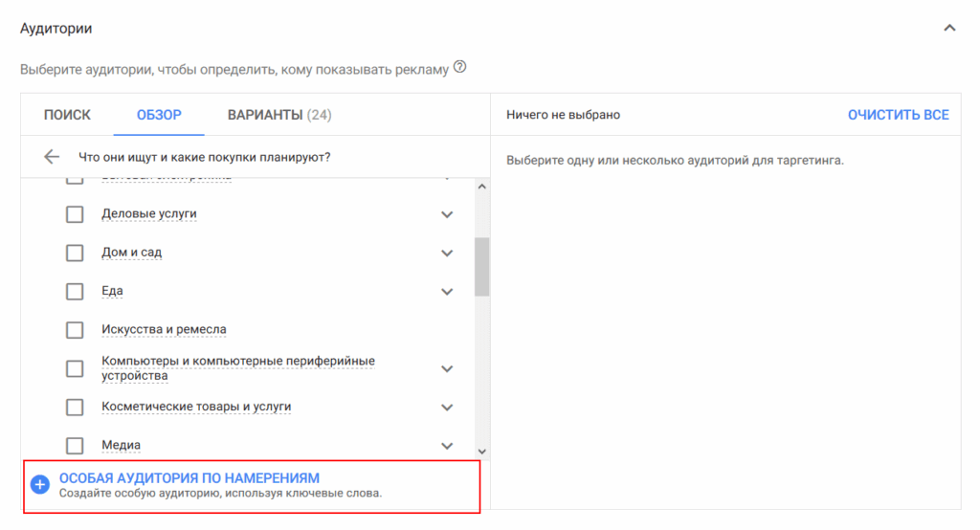This screenshot has height=530, width=980.
Task: Check the Деловые услуги checkbox
Action: pos(75,214)
